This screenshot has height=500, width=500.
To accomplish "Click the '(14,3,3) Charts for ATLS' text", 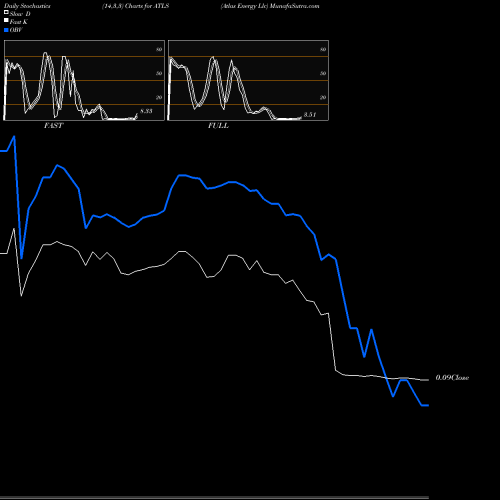I will [136, 6].
